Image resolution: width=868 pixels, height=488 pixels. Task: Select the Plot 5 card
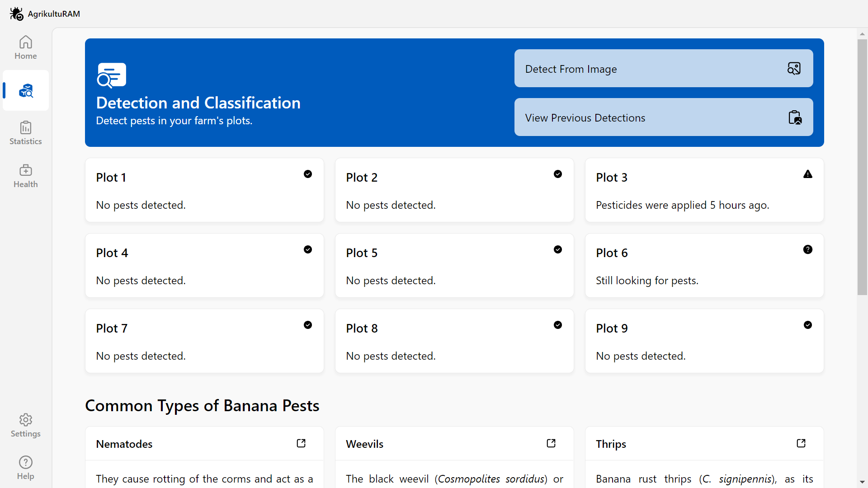(454, 266)
